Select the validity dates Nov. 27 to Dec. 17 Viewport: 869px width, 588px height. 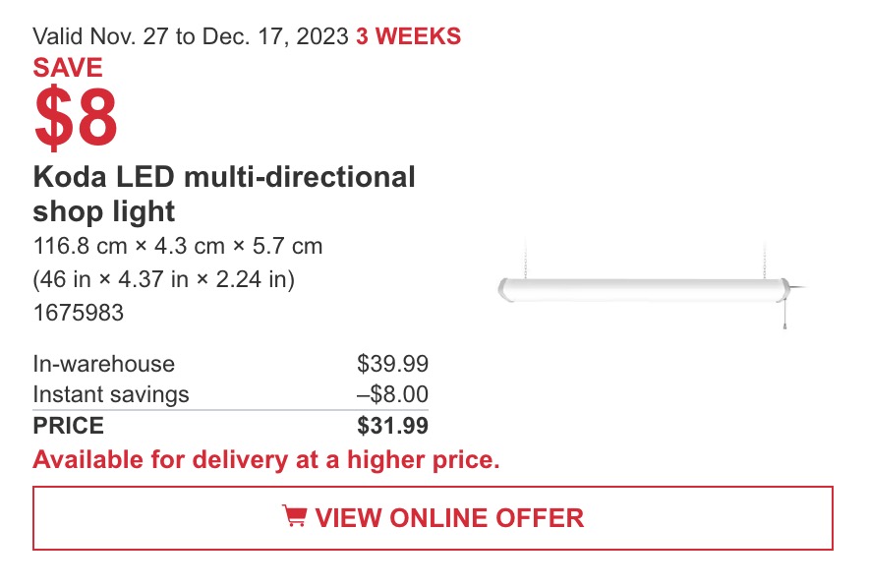pyautogui.click(x=191, y=36)
